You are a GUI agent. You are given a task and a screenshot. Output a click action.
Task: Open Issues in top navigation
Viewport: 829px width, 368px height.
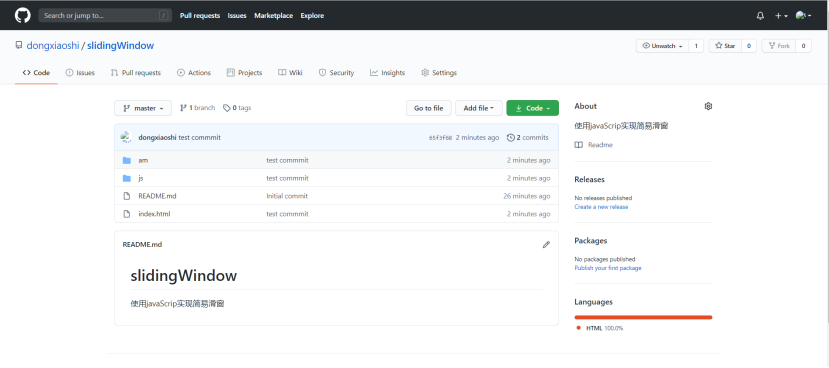(237, 16)
